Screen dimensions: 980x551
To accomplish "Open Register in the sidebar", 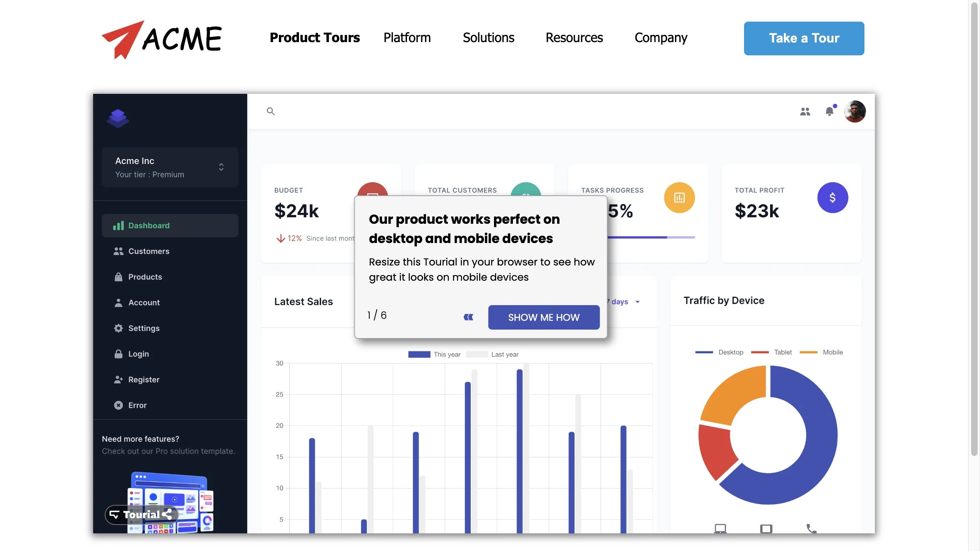I will click(x=170, y=380).
